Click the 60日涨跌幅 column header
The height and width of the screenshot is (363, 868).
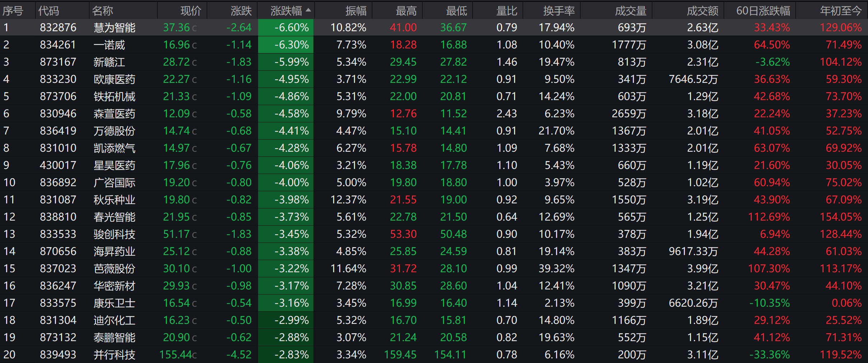763,11
